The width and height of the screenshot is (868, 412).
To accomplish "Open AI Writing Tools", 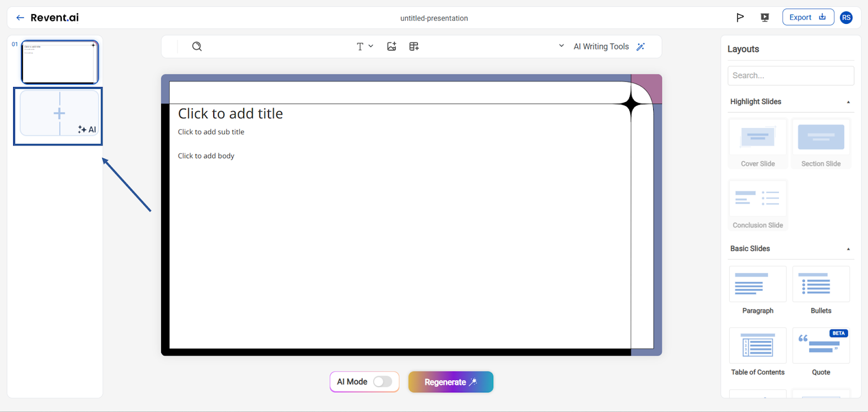I will [601, 47].
